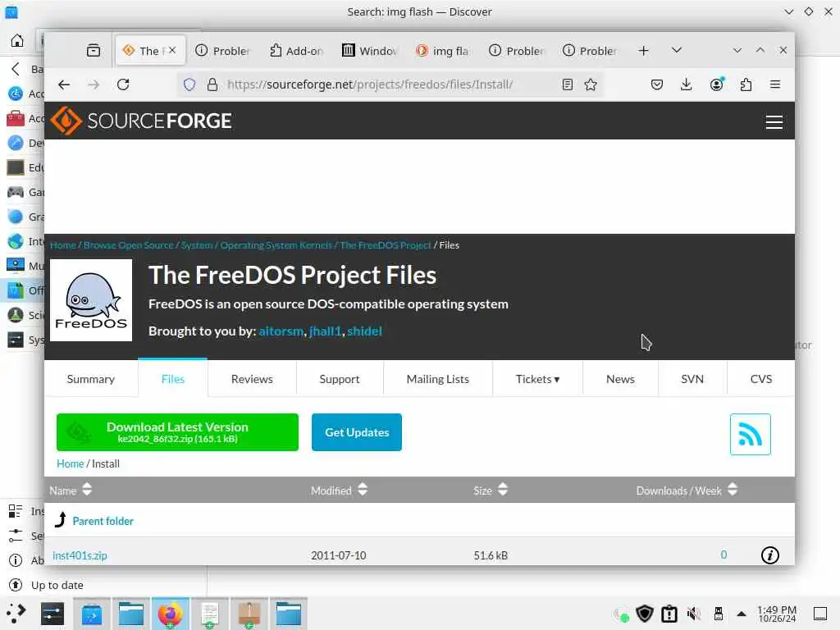The image size is (840, 630).
Task: Click the FreeDOS project logo
Action: click(91, 300)
